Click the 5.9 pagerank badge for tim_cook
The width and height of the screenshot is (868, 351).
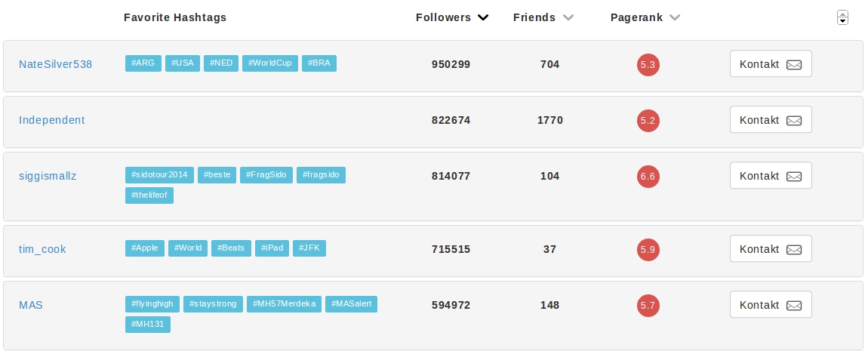click(x=648, y=249)
